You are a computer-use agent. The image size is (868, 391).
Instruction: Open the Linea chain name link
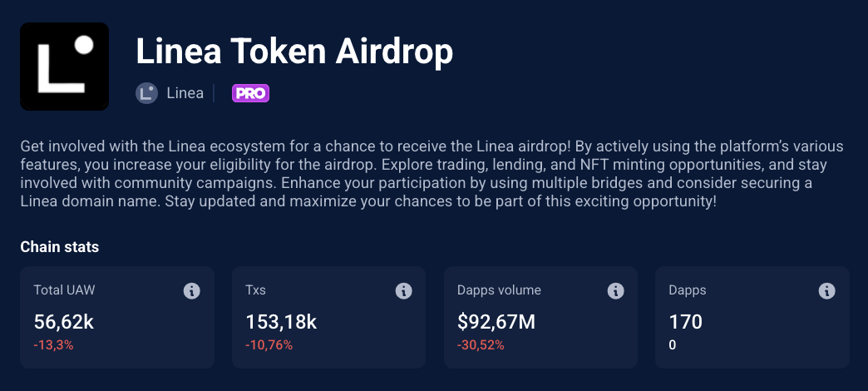184,93
